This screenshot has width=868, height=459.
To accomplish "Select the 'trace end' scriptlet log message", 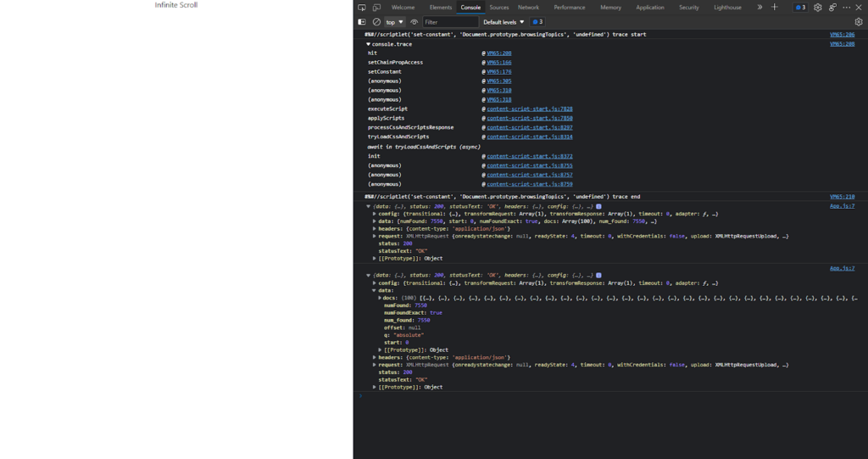I will tap(502, 197).
